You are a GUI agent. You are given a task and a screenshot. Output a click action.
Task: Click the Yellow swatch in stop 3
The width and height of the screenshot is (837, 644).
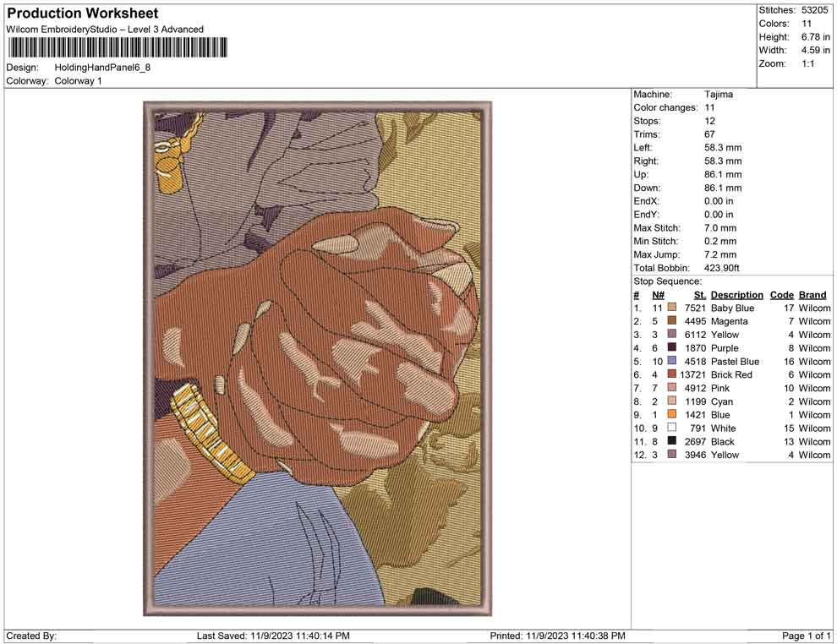coord(672,334)
